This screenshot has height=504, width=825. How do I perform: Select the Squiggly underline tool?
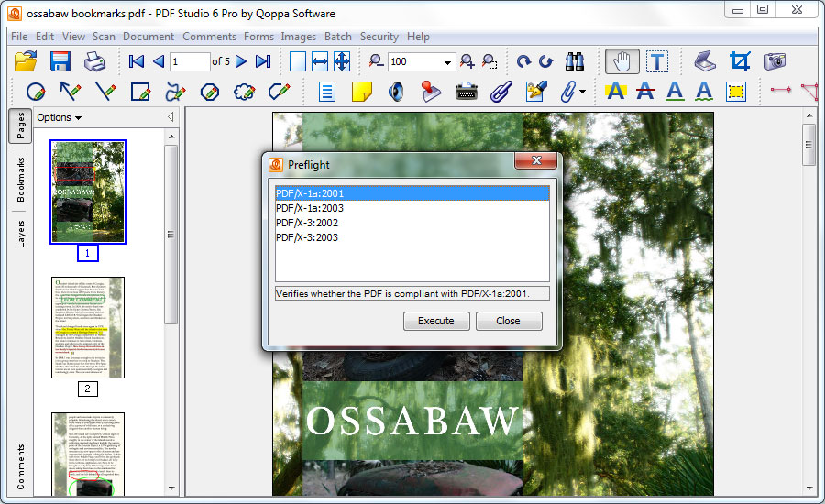704,92
